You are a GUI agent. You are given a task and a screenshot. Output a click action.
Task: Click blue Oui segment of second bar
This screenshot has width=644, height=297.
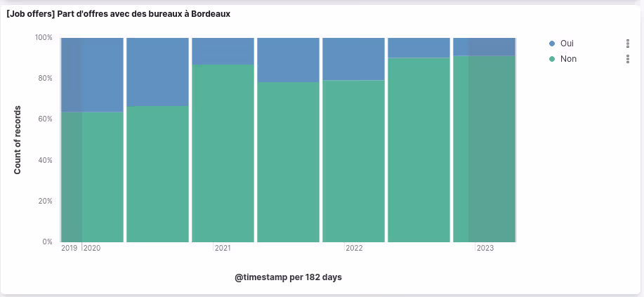pos(157,71)
